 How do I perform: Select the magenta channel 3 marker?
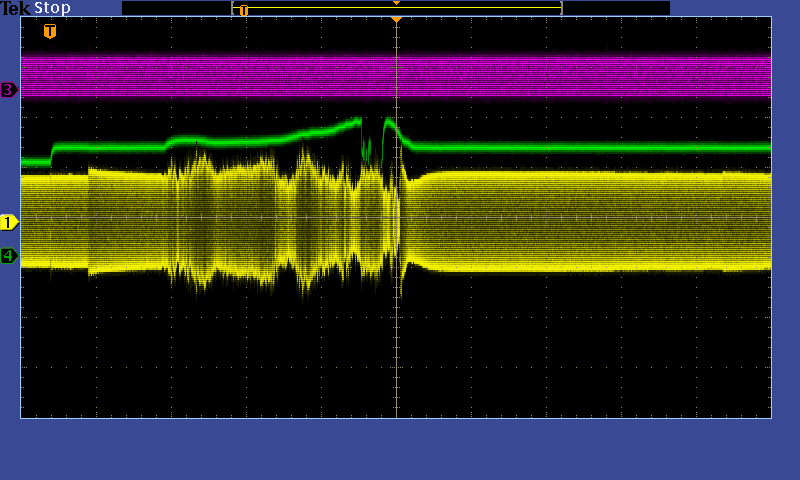pos(9,90)
